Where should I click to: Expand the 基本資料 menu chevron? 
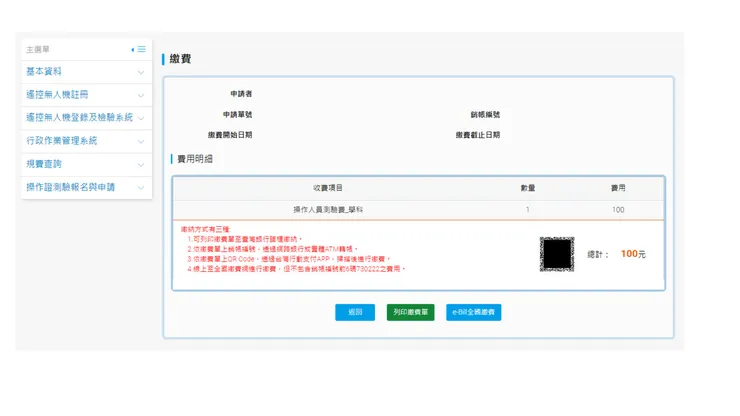tap(141, 72)
